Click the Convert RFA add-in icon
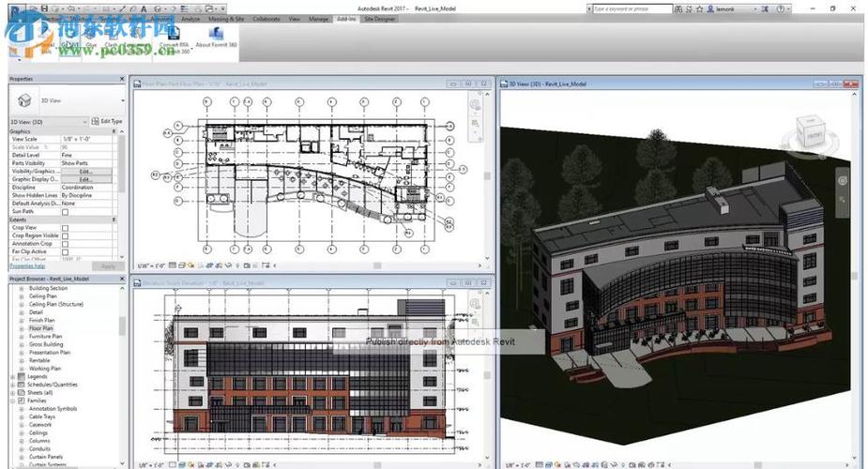 pyautogui.click(x=174, y=33)
